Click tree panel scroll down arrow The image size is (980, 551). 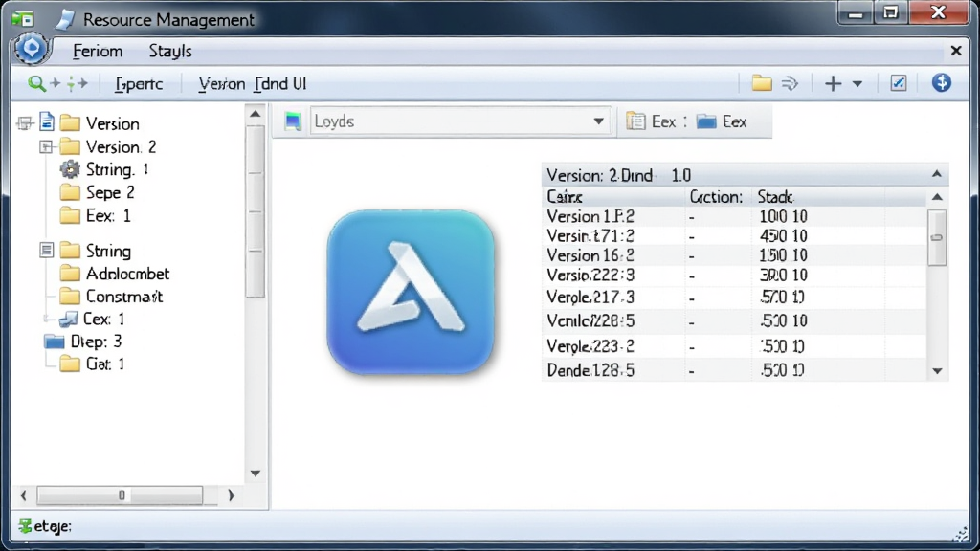pyautogui.click(x=255, y=474)
